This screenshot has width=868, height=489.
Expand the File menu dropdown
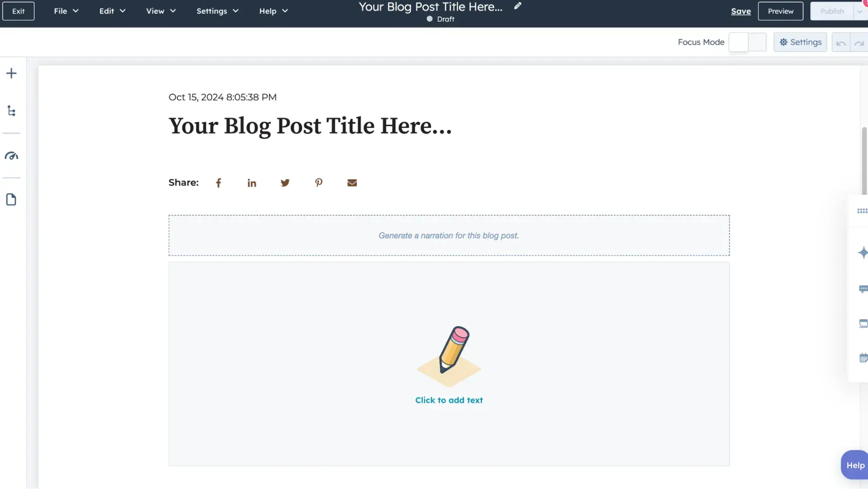(x=66, y=11)
